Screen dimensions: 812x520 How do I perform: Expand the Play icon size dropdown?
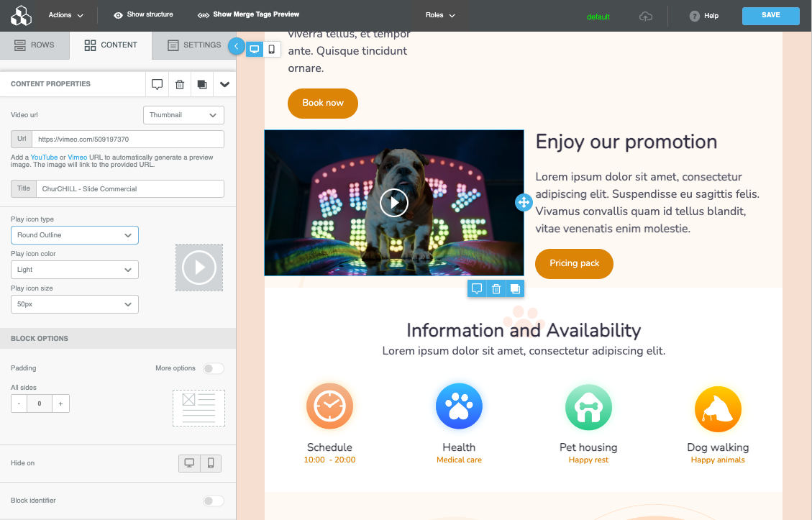click(x=75, y=304)
